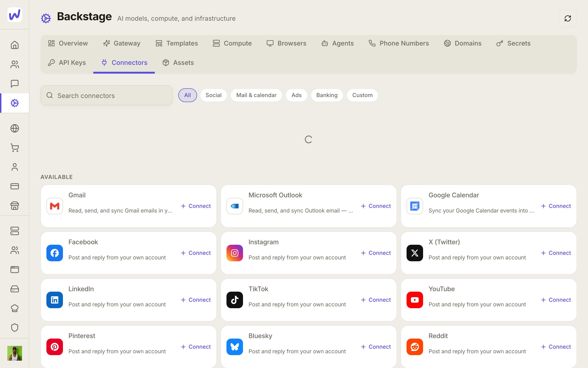Open the Phone Numbers tab

(x=399, y=43)
